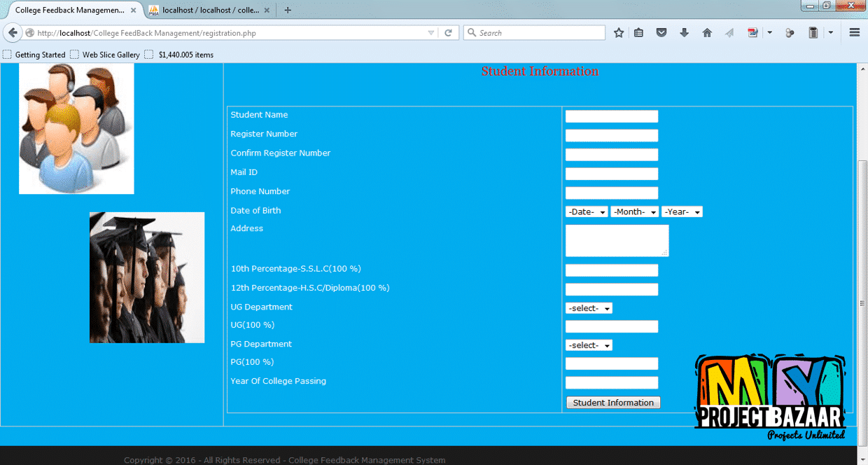Expand the -Date- dropdown
Viewport: 868px width, 465px height.
click(587, 212)
